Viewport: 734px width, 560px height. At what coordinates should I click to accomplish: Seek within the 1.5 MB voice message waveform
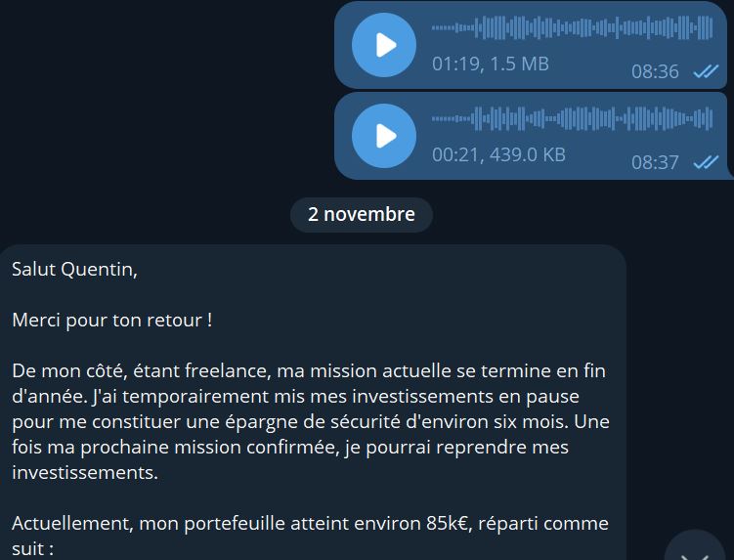click(x=572, y=27)
